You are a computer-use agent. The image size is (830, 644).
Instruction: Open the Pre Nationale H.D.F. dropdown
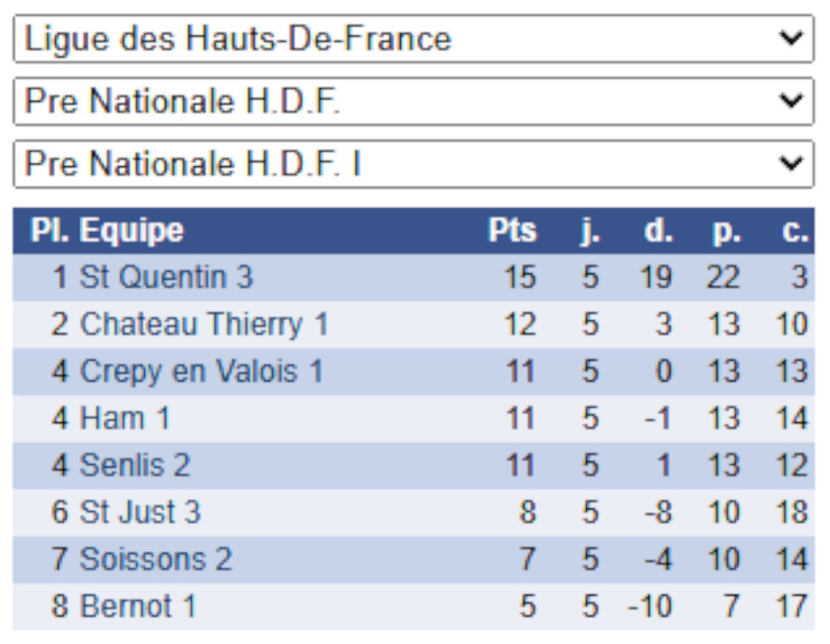[413, 101]
